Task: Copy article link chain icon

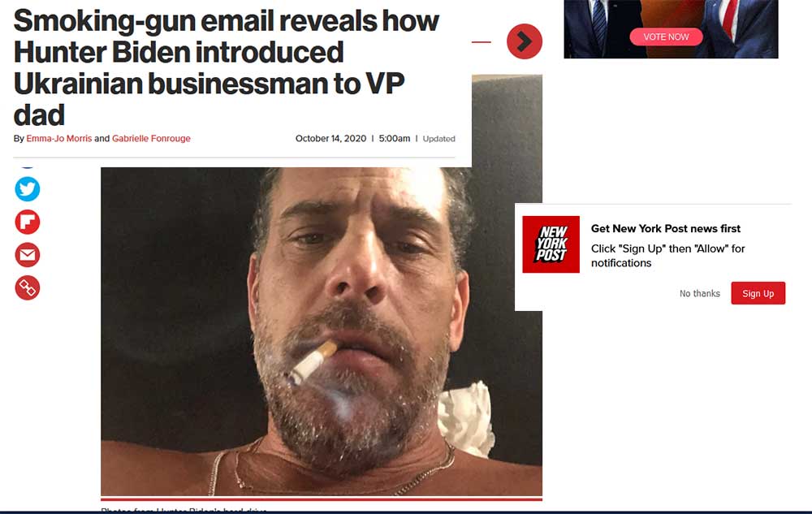Action: point(28,287)
